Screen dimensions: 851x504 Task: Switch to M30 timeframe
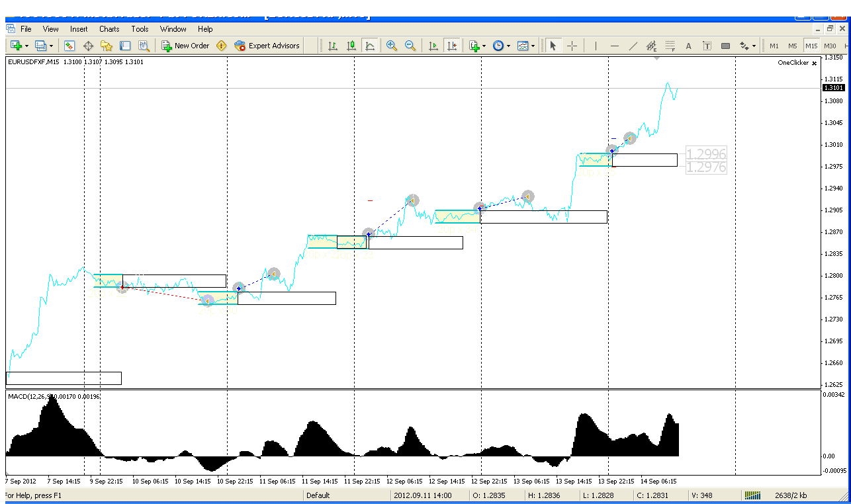830,46
